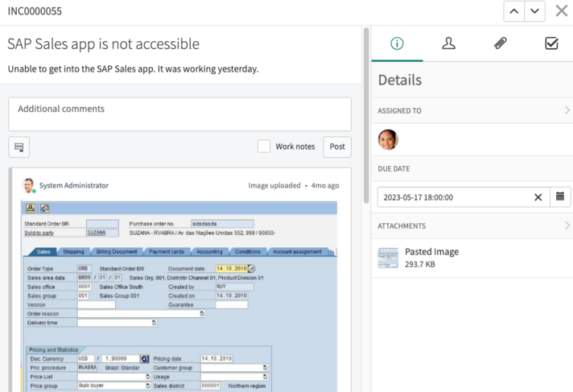The height and width of the screenshot is (392, 573).
Task: Post the comment
Action: pyautogui.click(x=337, y=147)
